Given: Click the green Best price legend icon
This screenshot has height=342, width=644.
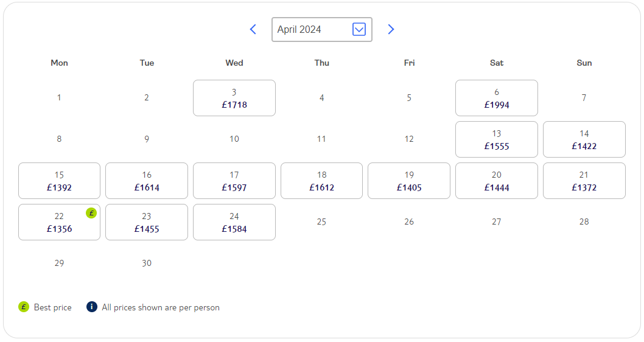Looking at the screenshot, I should point(24,307).
